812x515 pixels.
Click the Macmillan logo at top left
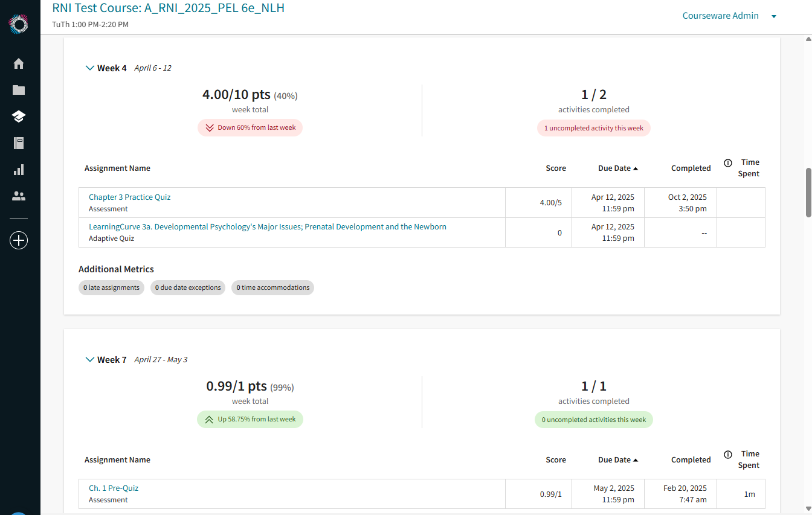[19, 24]
